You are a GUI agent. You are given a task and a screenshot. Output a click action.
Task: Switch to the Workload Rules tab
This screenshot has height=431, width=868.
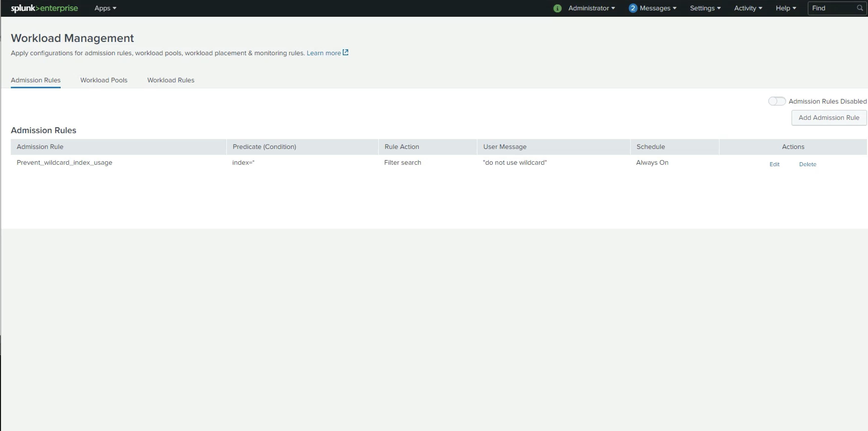[170, 80]
